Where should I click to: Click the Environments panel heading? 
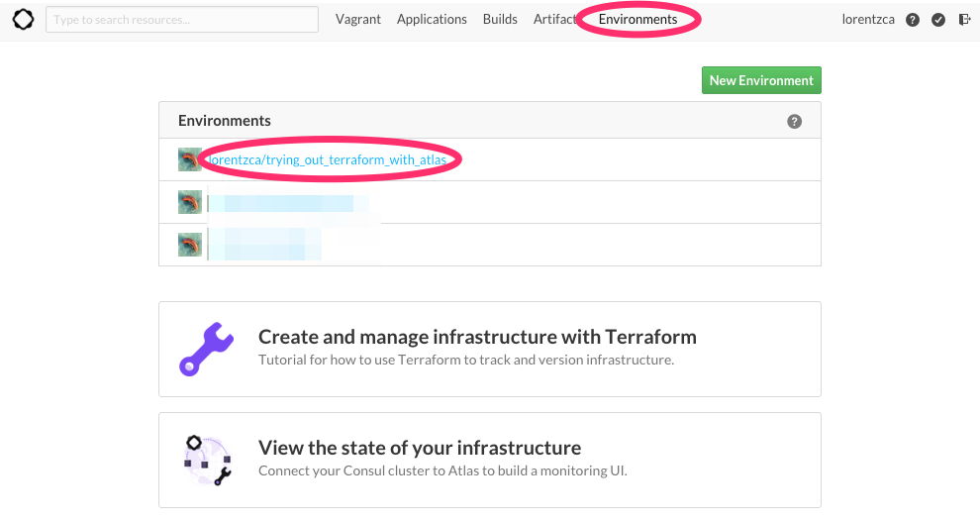pyautogui.click(x=225, y=120)
